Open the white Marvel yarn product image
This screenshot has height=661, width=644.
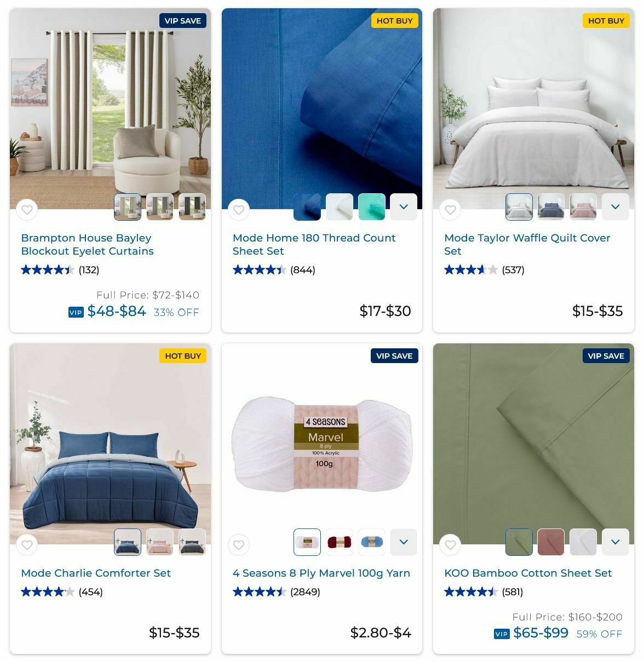tap(322, 444)
